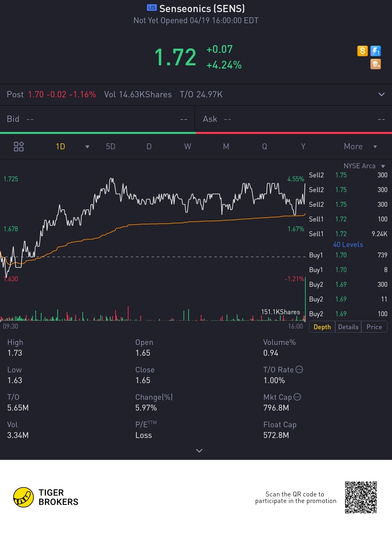Screen dimensions: 392x535
Task: Tap Buy1 row with 8 size
Action: [x=348, y=270]
